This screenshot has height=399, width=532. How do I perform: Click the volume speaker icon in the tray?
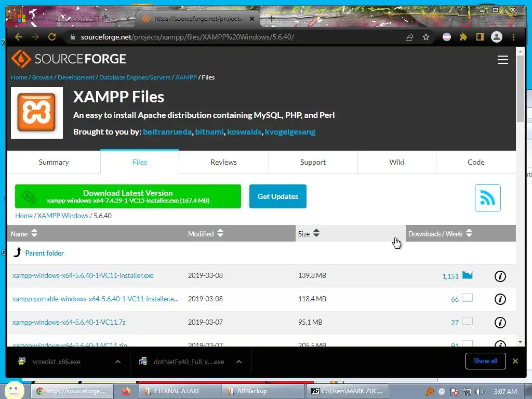(479, 392)
